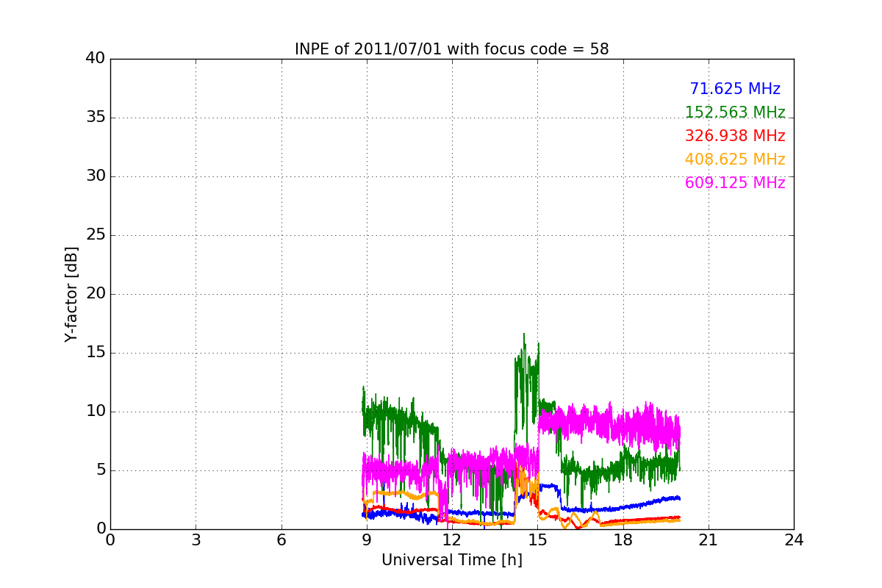Image resolution: width=882 pixels, height=588 pixels.
Task: Click the Y-factor [dB] axis label
Action: pyautogui.click(x=71, y=294)
